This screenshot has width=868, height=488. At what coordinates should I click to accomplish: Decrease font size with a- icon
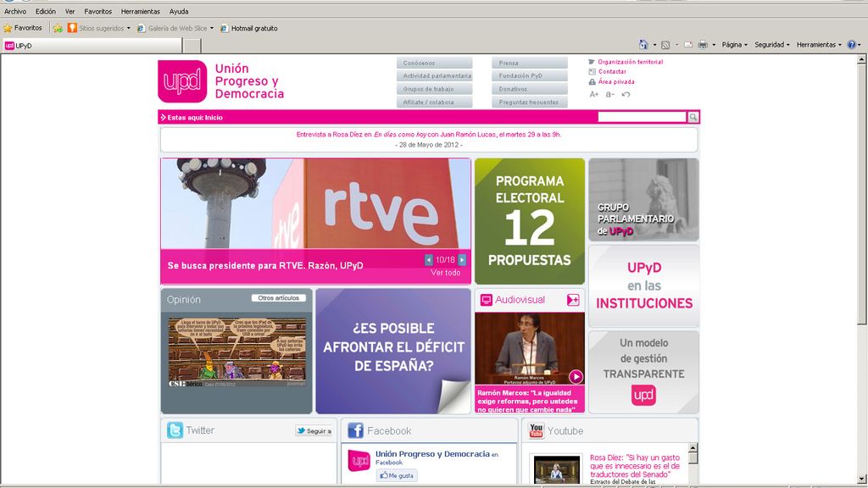pos(609,95)
